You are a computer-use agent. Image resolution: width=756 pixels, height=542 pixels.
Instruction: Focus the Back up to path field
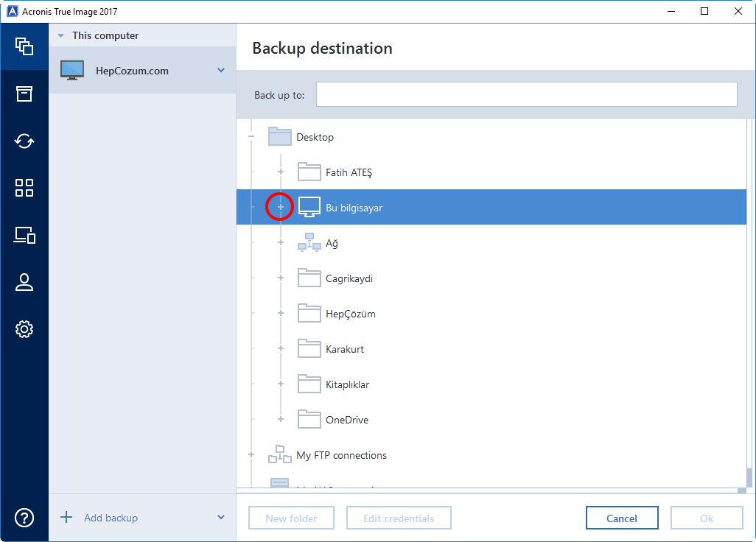tap(527, 94)
